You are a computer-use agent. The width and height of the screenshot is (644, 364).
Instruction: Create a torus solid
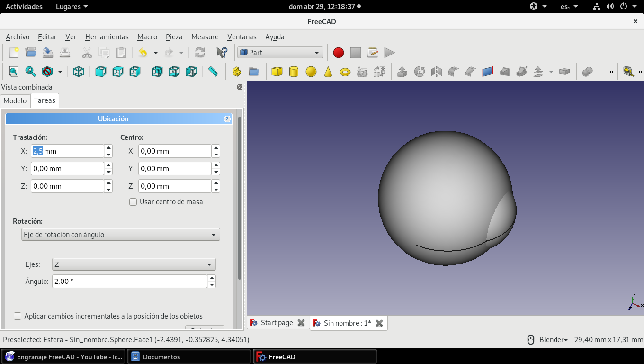[345, 72]
